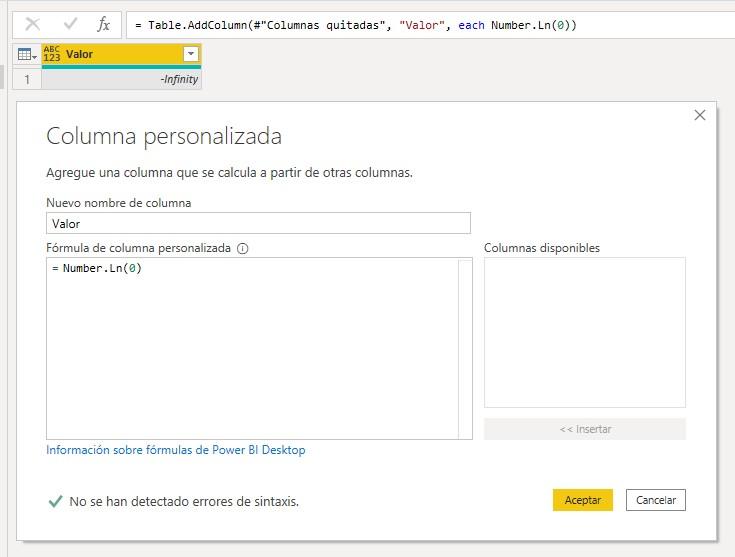
Task: Click the ABC123 data type icon
Action: point(52,55)
